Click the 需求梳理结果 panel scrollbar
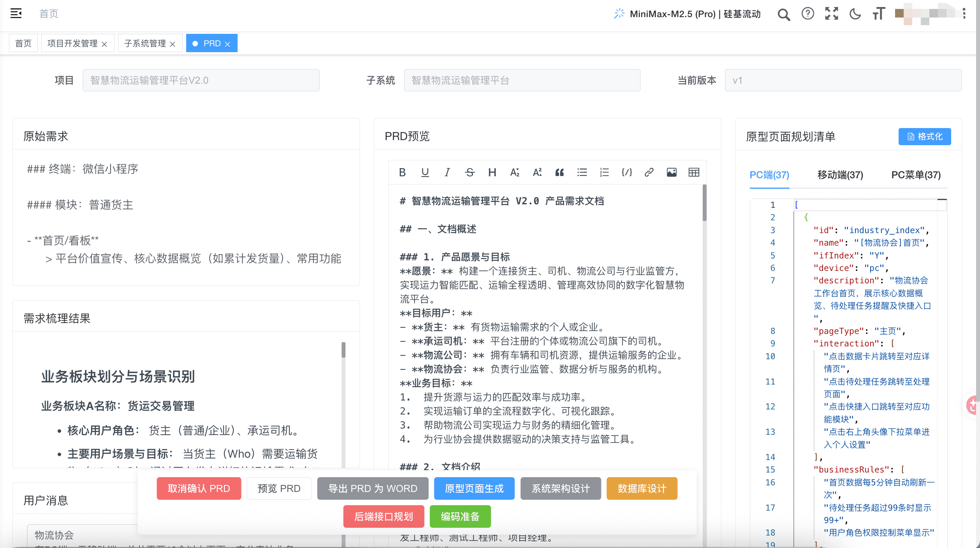This screenshot has width=980, height=548. coord(344,350)
